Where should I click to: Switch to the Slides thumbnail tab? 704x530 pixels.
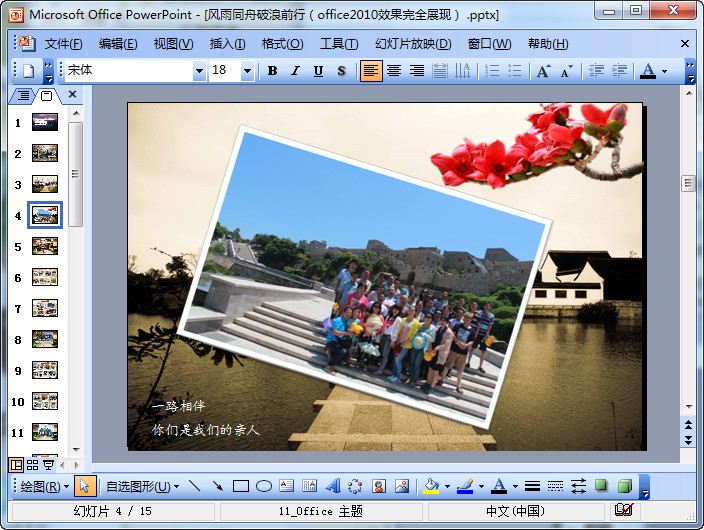click(x=46, y=95)
